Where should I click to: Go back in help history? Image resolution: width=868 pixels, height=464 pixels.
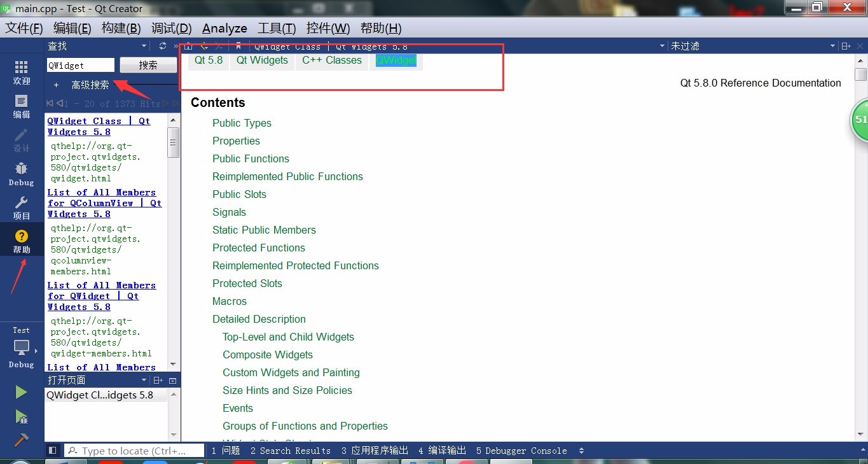pos(204,46)
